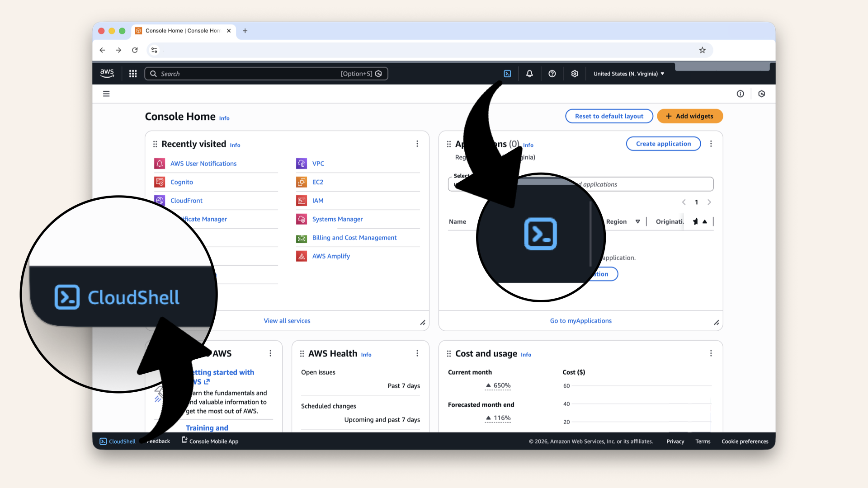Click the help question mark icon
The height and width of the screenshot is (488, 868).
point(552,74)
